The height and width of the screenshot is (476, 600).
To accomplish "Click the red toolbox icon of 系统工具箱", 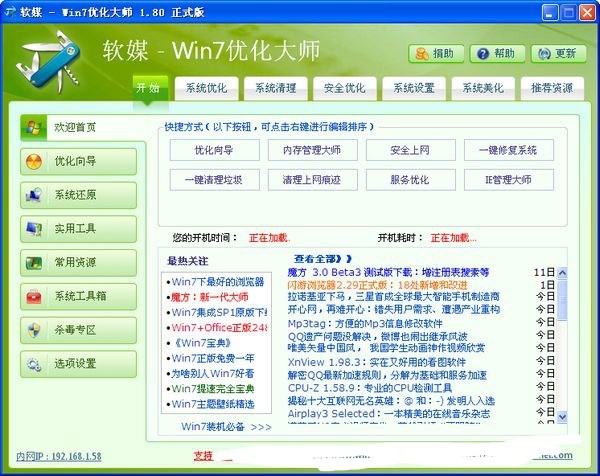I will [34, 297].
